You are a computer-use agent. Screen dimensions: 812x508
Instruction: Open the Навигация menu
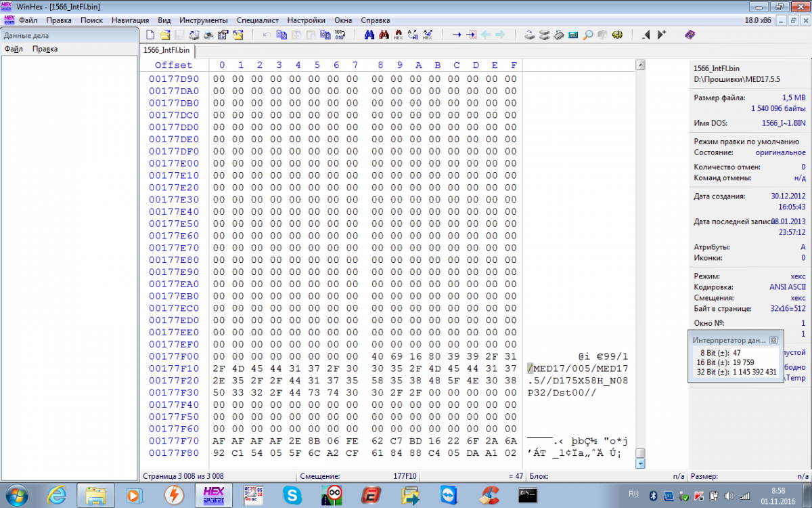[x=131, y=20]
